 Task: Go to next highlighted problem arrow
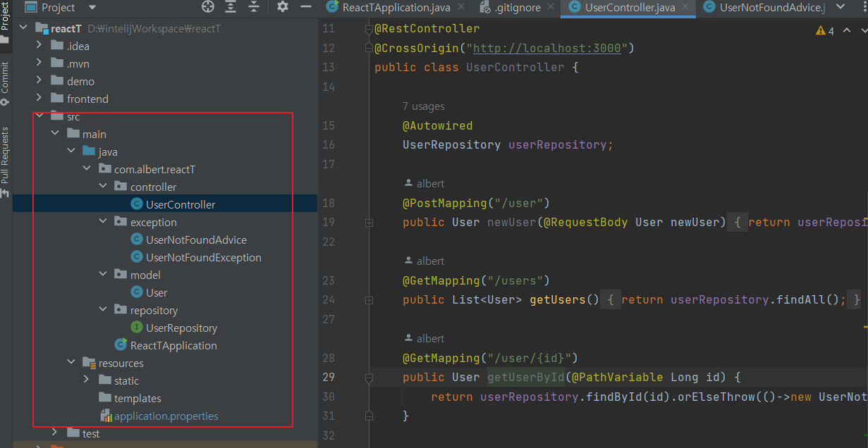coord(863,31)
